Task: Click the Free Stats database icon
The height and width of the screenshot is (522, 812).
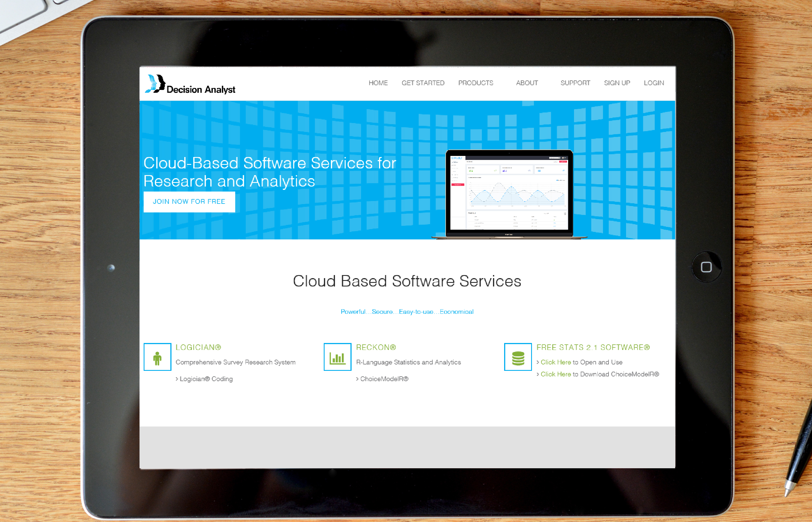Action: coord(518,357)
